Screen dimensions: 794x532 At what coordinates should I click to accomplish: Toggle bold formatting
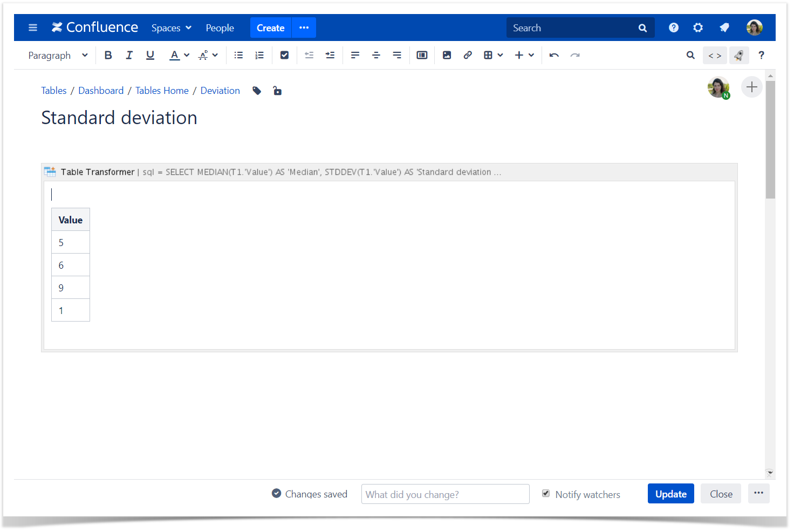[108, 55]
